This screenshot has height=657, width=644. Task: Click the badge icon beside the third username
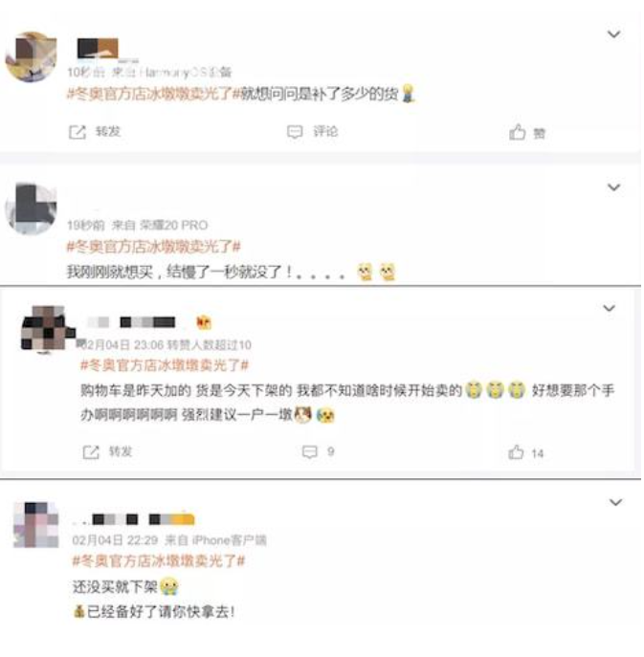[204, 322]
